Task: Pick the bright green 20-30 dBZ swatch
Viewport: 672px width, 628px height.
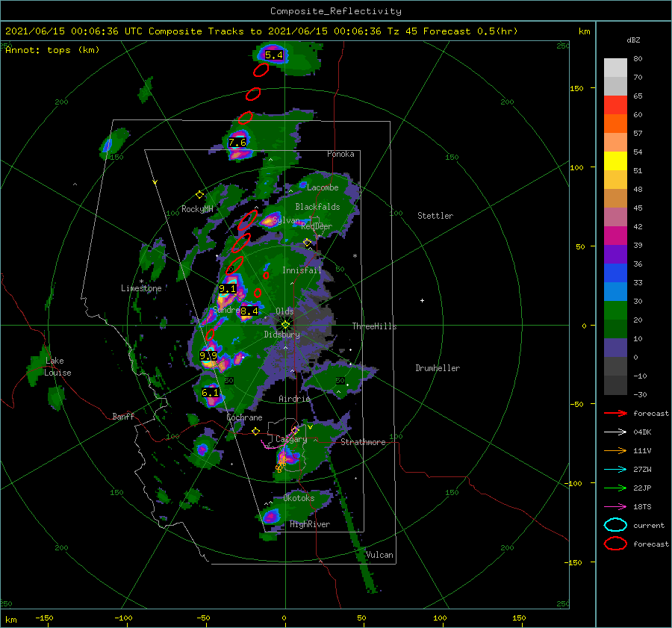Action: [615, 311]
